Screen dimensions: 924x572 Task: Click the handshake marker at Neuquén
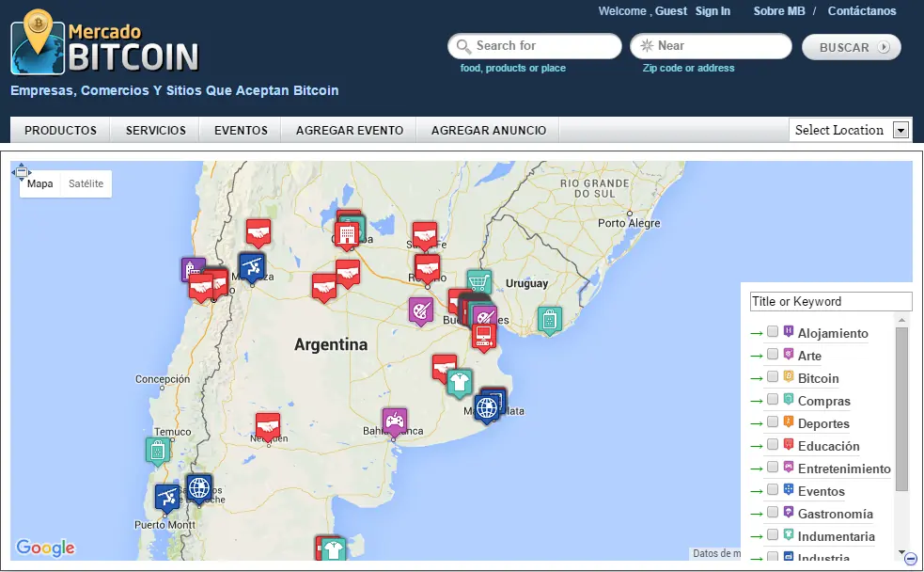coord(268,426)
